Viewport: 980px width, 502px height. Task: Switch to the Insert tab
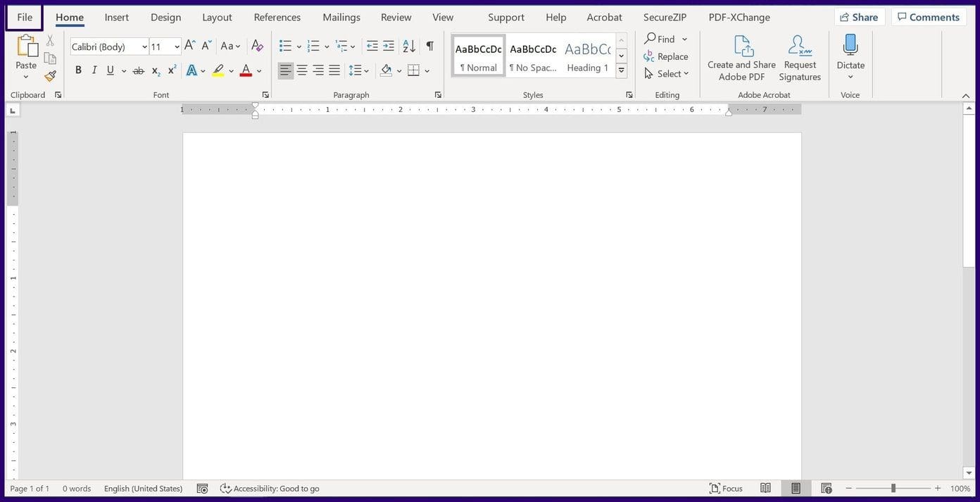117,17
